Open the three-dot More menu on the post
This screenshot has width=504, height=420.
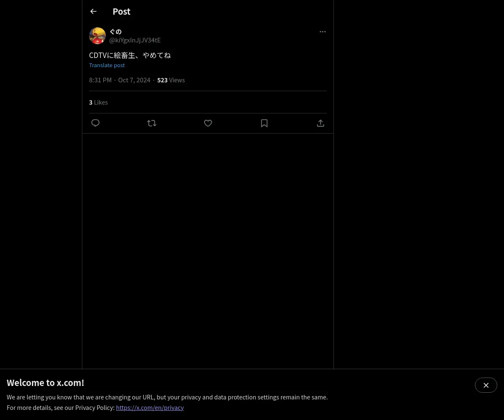click(x=323, y=31)
